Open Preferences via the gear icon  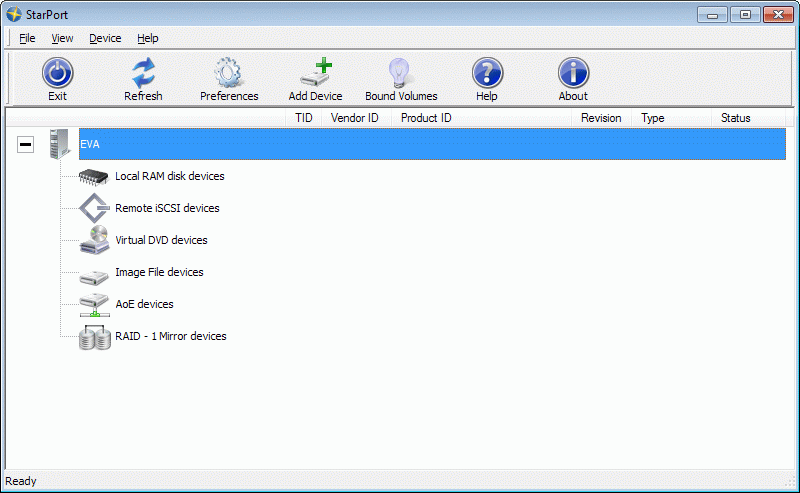pos(228,72)
